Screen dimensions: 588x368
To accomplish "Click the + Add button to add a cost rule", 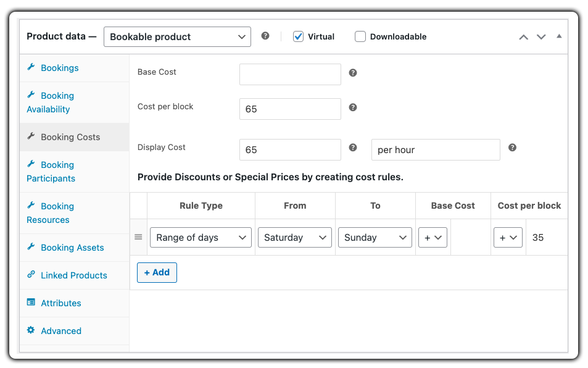I will (157, 272).
